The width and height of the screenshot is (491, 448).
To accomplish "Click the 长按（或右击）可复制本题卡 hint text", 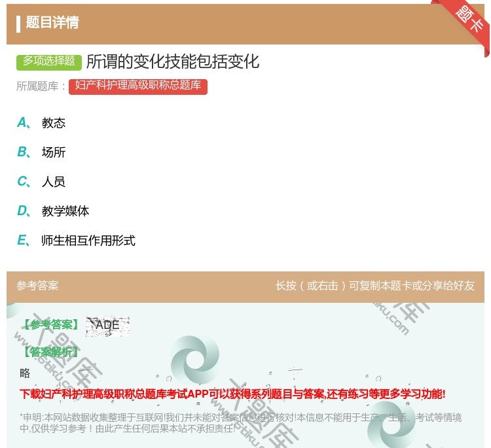I will (375, 286).
